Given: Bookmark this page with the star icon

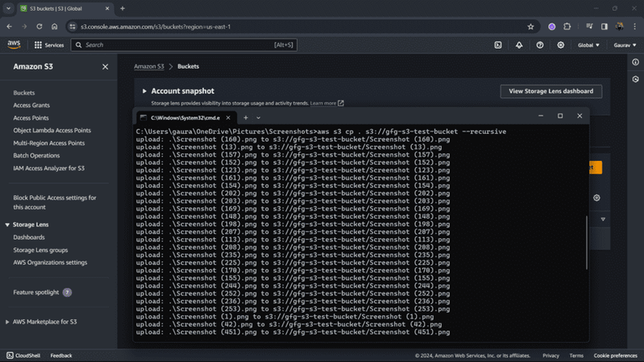Looking at the screenshot, I should pyautogui.click(x=531, y=26).
